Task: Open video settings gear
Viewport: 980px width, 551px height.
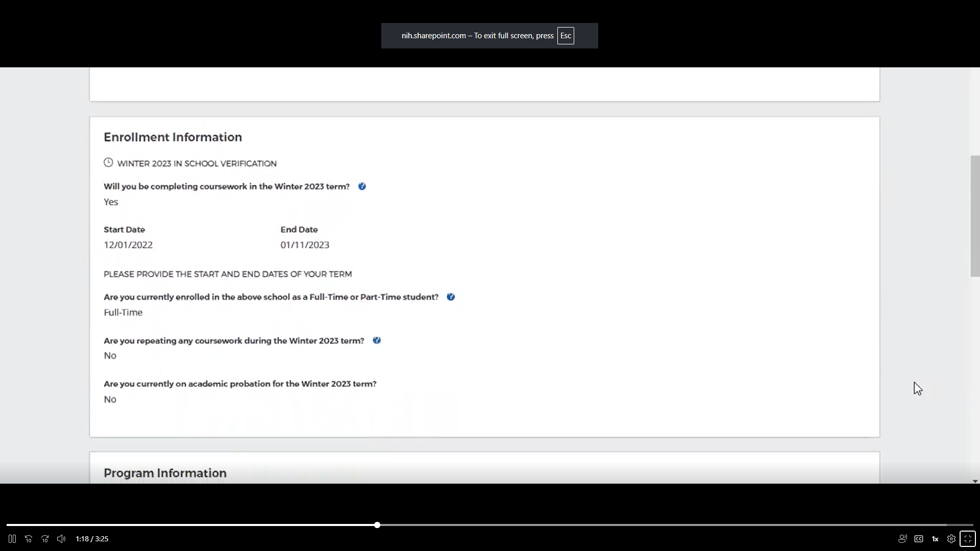Action: coord(951,539)
